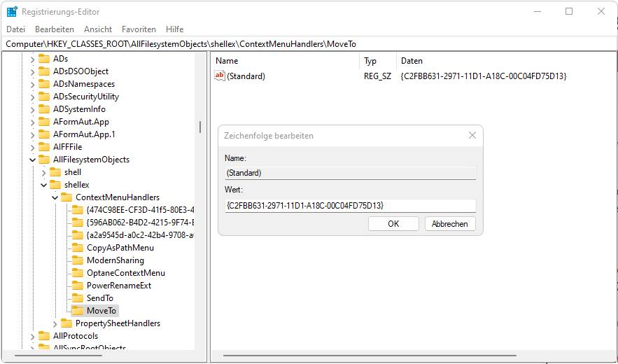Collapse the AllFilesystemObjects node
The image size is (618, 364).
32,160
